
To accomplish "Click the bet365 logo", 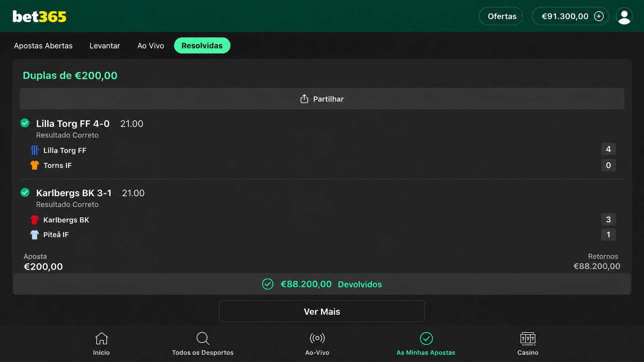I will coord(39,17).
